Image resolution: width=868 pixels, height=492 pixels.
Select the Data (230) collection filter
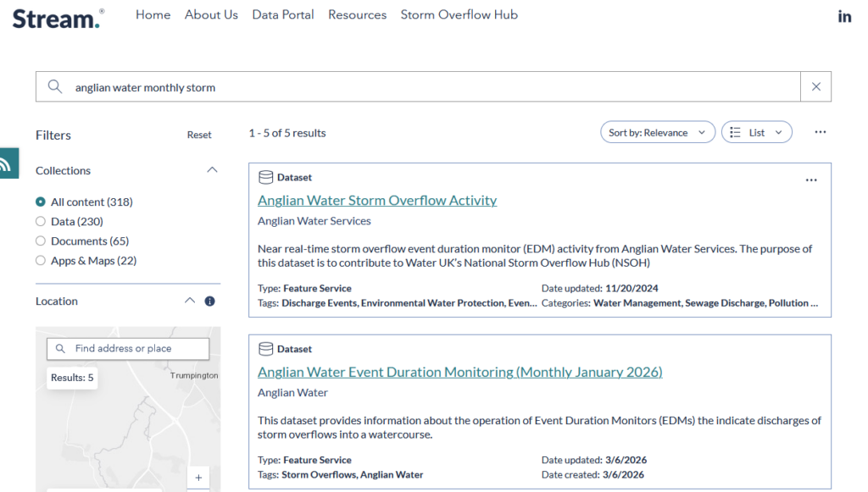click(x=41, y=222)
